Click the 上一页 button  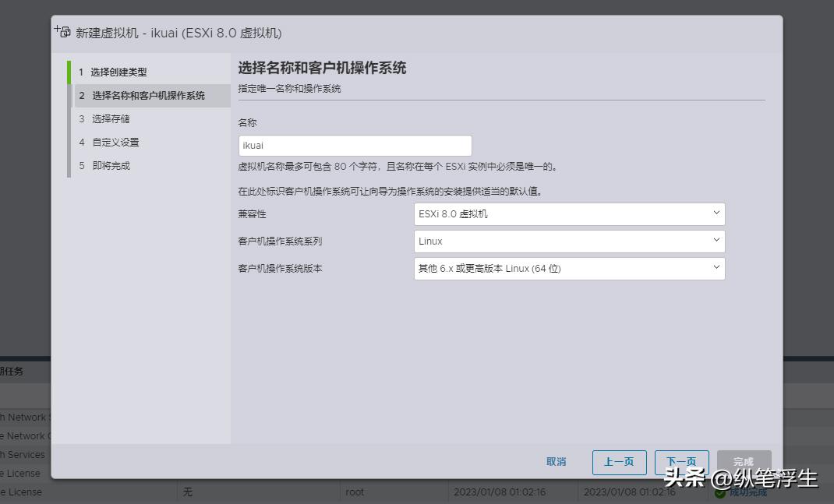point(619,462)
